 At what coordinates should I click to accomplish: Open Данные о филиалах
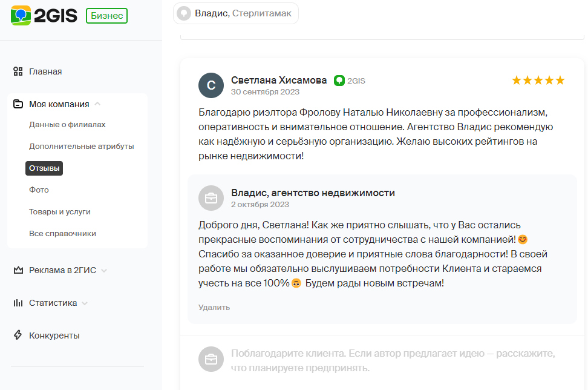(x=68, y=125)
